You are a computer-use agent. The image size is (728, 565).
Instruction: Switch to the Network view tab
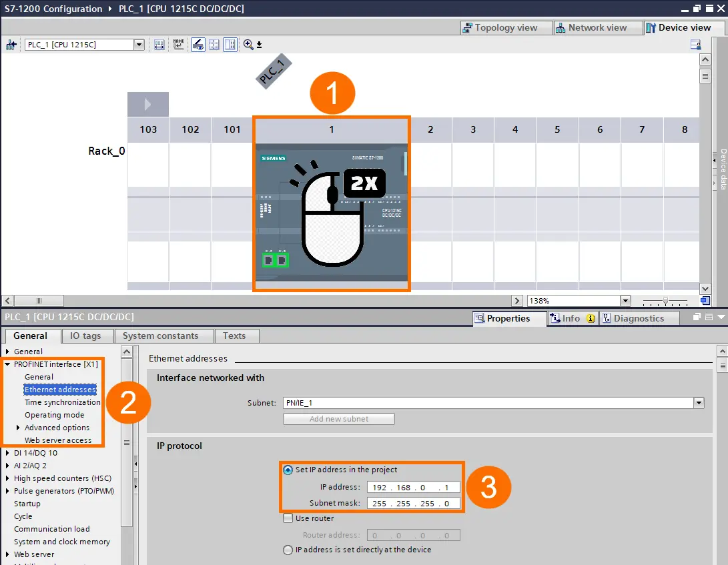(x=591, y=27)
